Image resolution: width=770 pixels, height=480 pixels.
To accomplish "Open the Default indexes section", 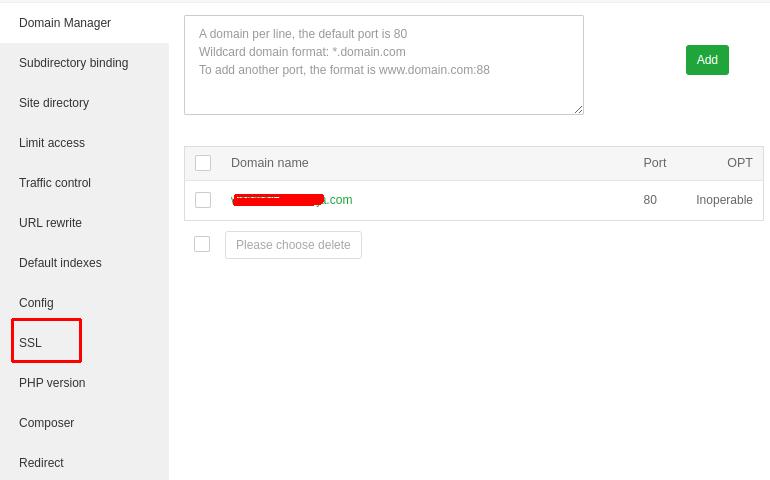I will tap(60, 263).
